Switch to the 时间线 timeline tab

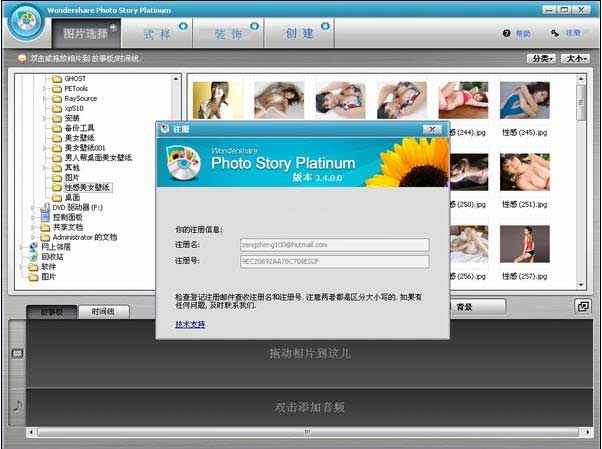(103, 311)
